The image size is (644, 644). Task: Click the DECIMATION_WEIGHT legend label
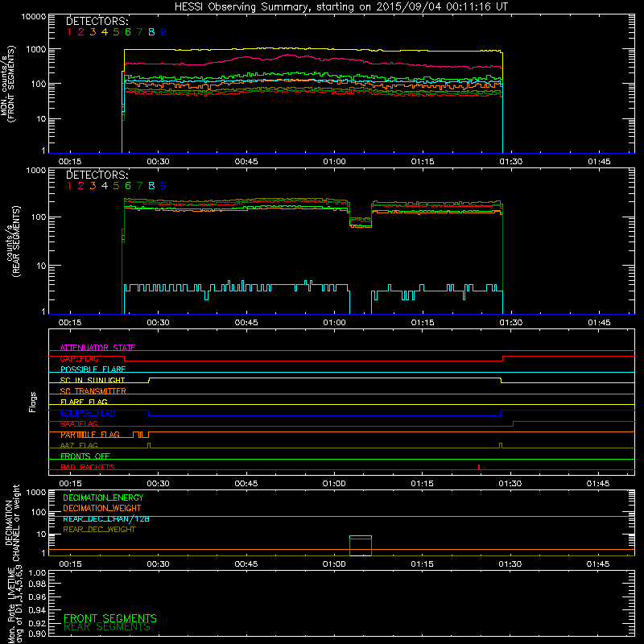(x=102, y=509)
